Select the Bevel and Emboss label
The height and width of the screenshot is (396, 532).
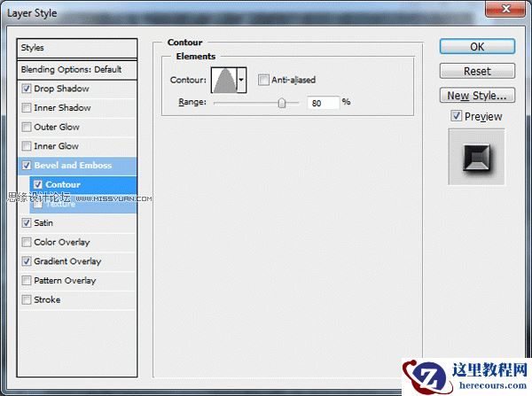point(73,166)
